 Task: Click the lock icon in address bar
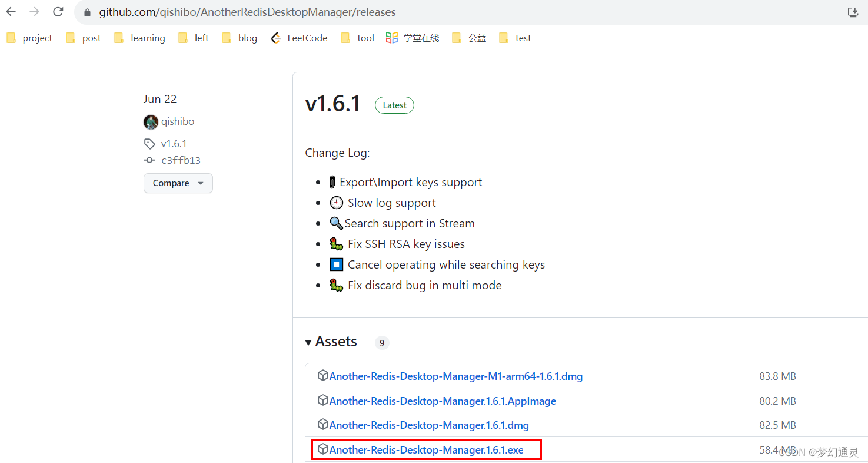[88, 12]
